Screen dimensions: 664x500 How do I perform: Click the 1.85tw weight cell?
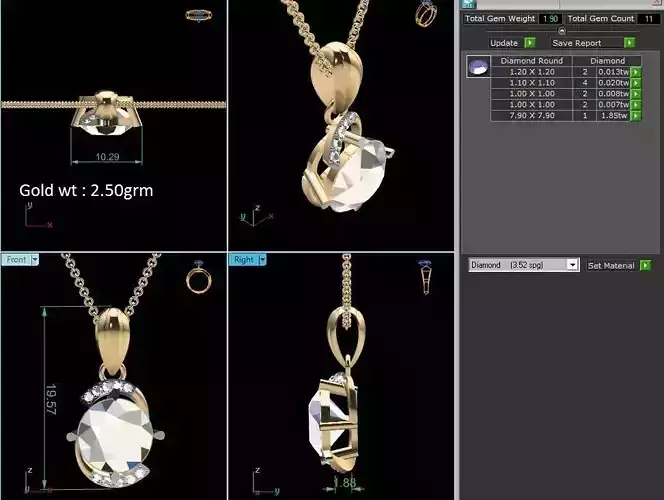click(x=613, y=116)
